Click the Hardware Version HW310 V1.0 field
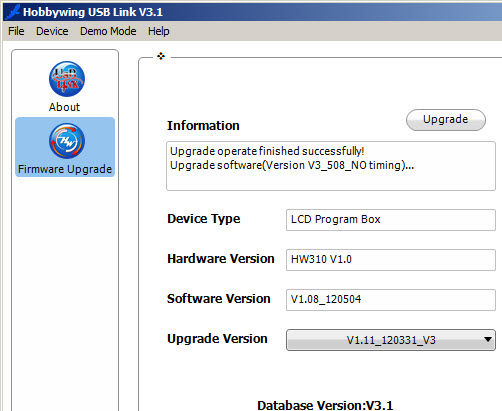This screenshot has height=411, width=502. pyautogui.click(x=391, y=260)
